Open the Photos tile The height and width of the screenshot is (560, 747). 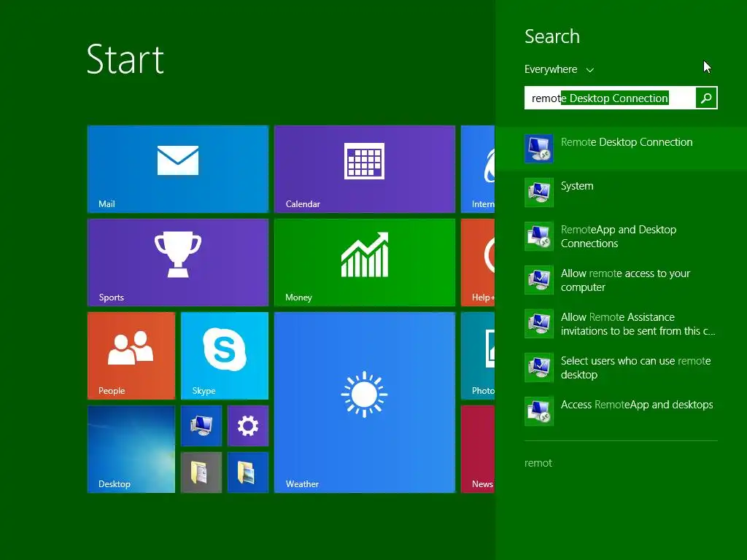[x=478, y=356]
